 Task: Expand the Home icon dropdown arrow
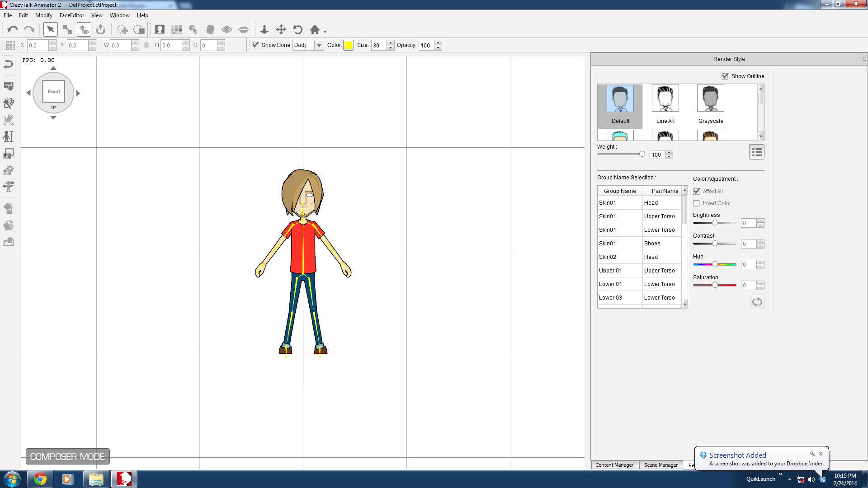325,32
